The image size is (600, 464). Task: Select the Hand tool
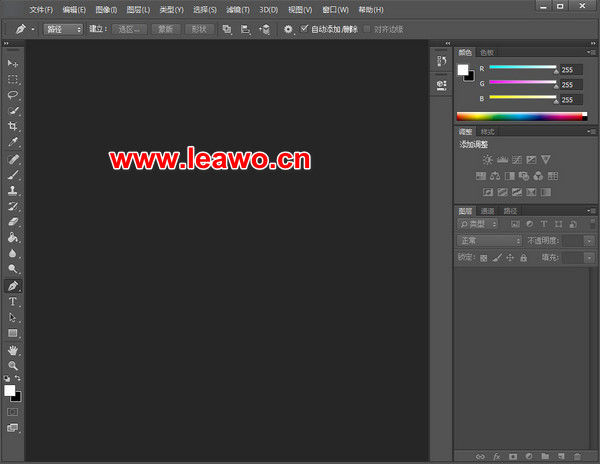pos(13,350)
